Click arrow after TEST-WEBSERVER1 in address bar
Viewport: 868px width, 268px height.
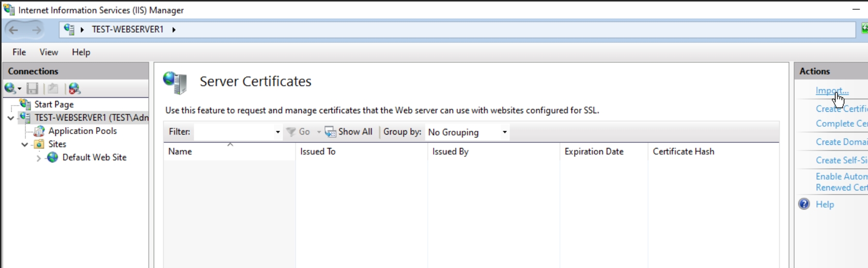pyautogui.click(x=174, y=29)
